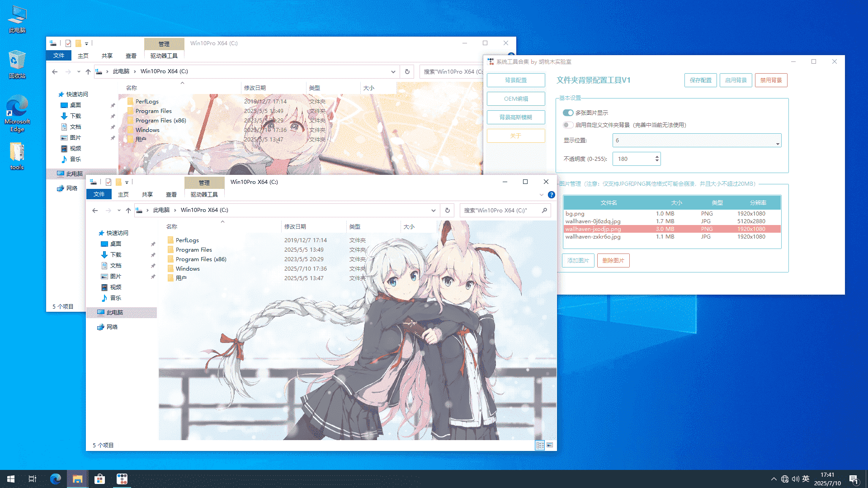Open 查看 tab in front Explorer
This screenshot has height=488, width=868.
point(171,194)
